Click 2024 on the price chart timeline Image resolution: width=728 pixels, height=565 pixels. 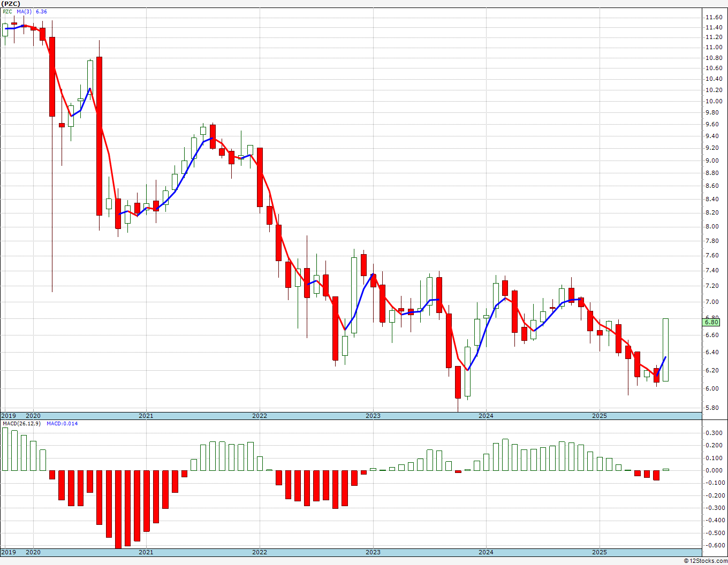(x=486, y=416)
